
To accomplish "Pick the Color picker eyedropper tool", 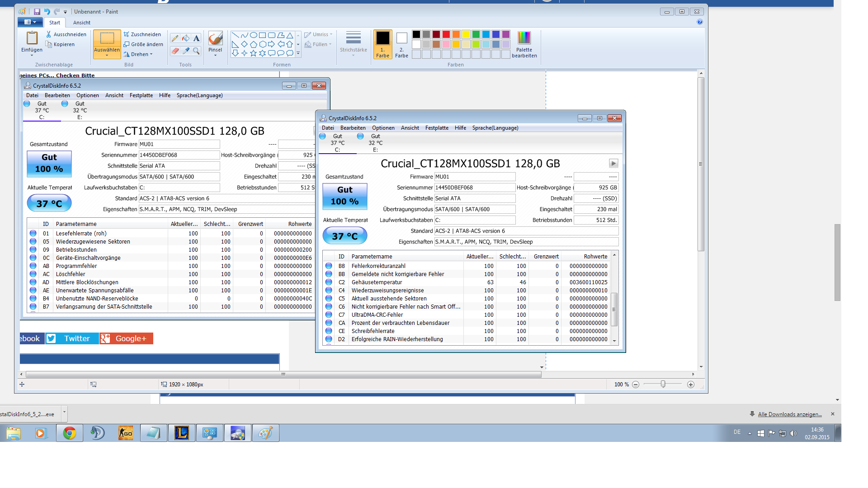I will [186, 51].
